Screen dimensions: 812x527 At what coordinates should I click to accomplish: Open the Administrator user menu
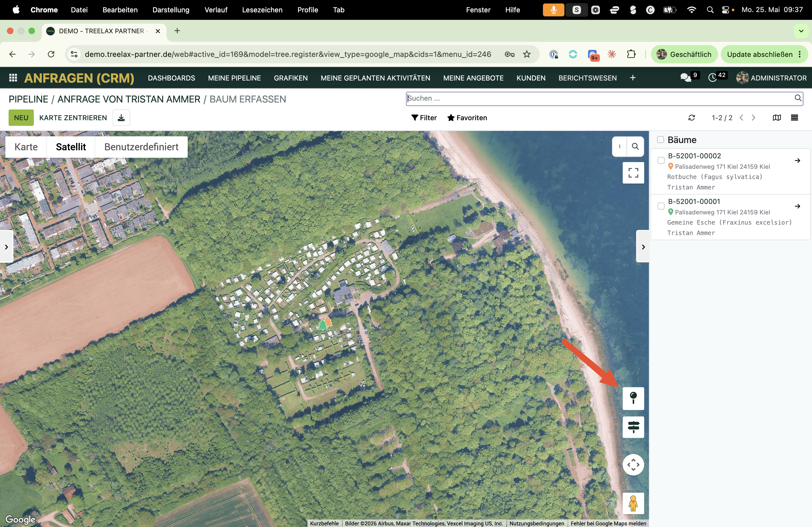pyautogui.click(x=771, y=78)
